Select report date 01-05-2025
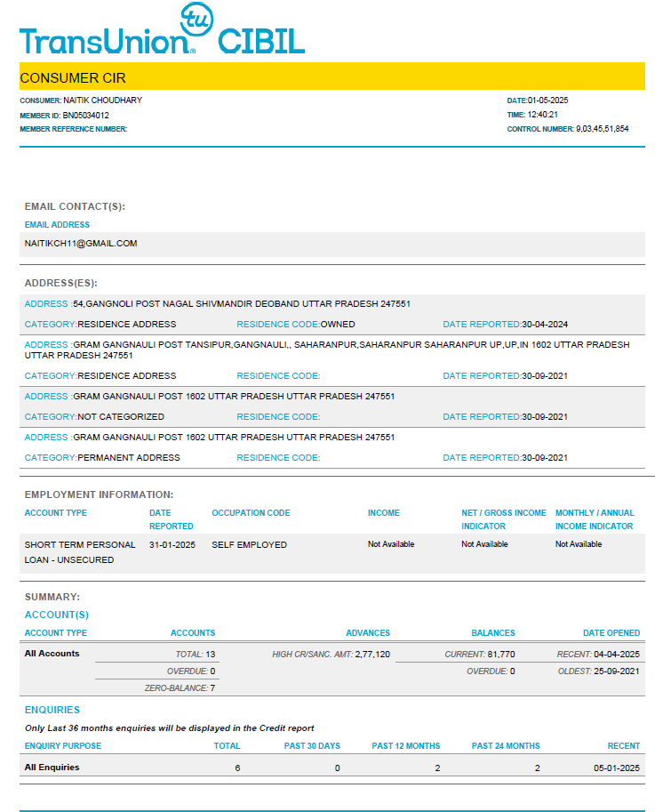 click(547, 100)
